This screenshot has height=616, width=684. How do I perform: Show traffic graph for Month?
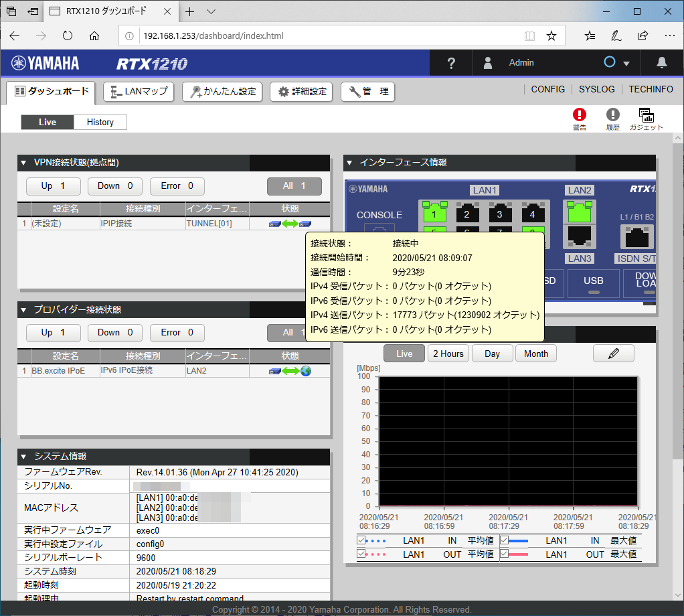click(536, 354)
